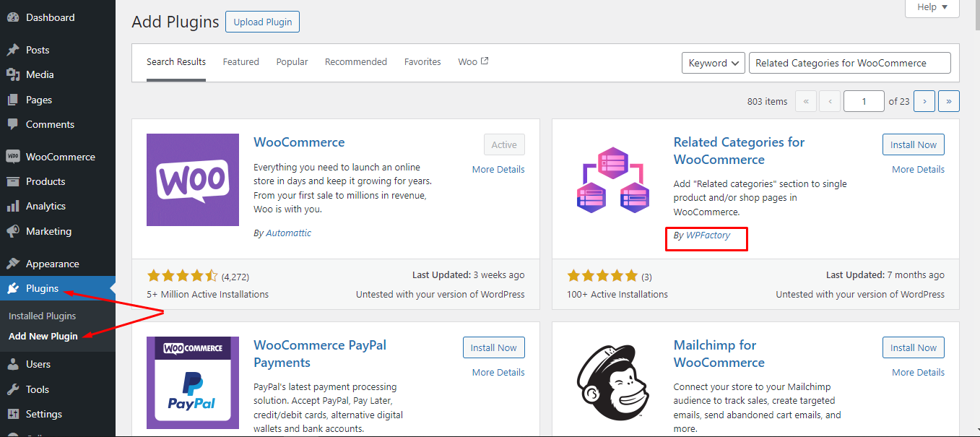Open Installed Plugins submenu item

click(42, 316)
